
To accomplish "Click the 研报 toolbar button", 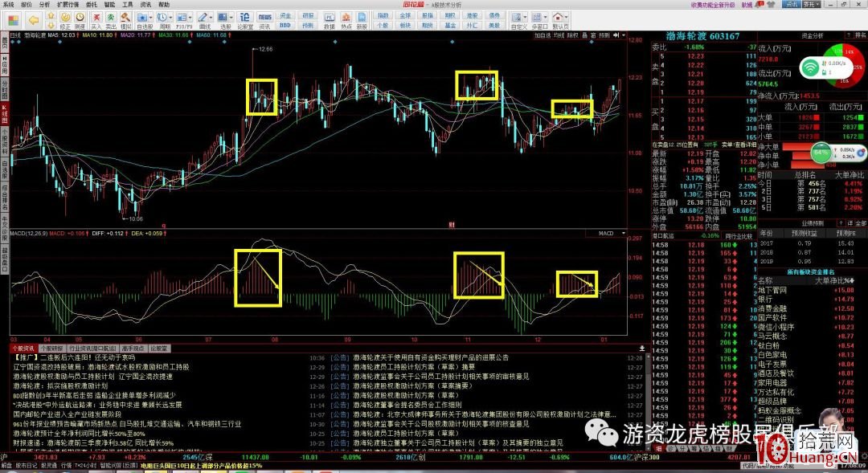I will click(309, 16).
